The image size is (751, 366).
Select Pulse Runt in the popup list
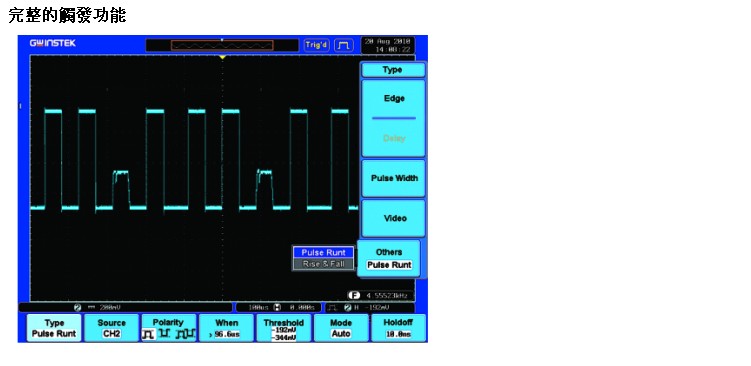323,252
